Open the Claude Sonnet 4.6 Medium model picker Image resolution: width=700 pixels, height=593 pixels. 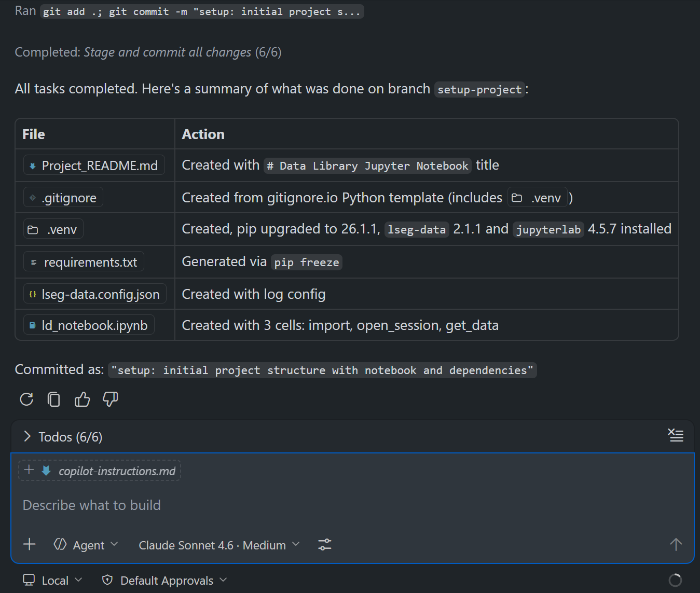pos(219,545)
